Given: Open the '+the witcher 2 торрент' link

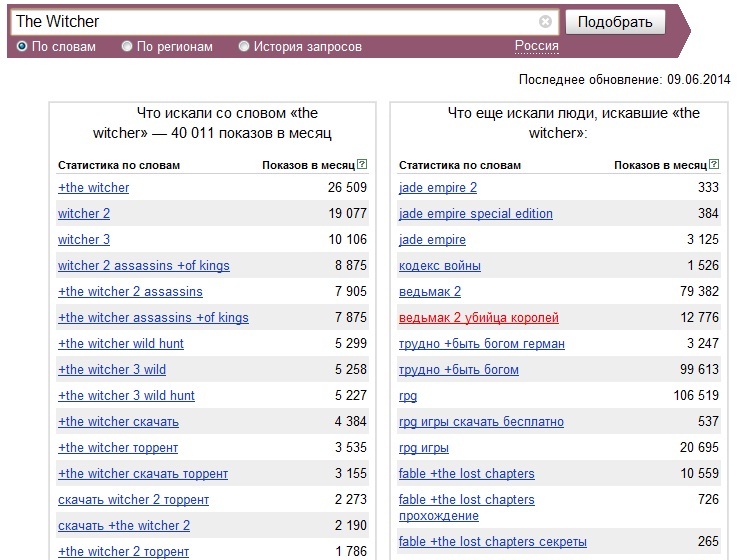Looking at the screenshot, I should click(123, 551).
